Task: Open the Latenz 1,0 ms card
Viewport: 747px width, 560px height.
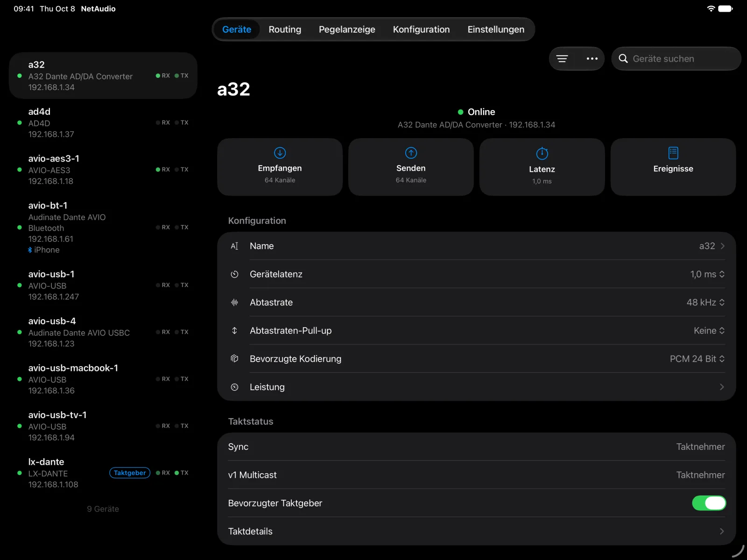Action: coord(542,167)
